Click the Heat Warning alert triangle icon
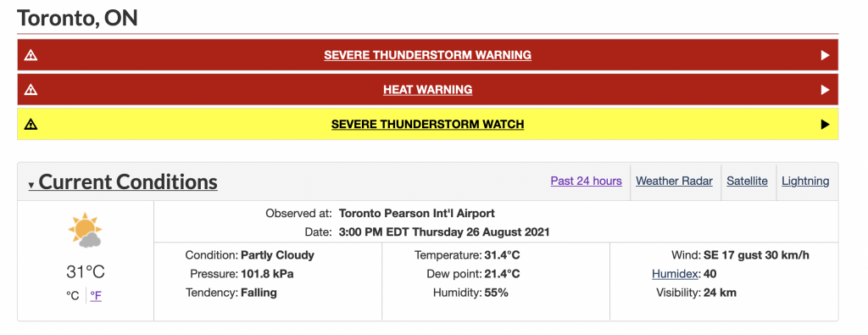868x335 pixels. pos(31,90)
